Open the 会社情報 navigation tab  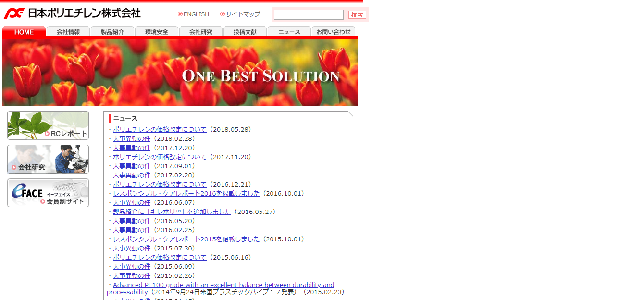68,32
